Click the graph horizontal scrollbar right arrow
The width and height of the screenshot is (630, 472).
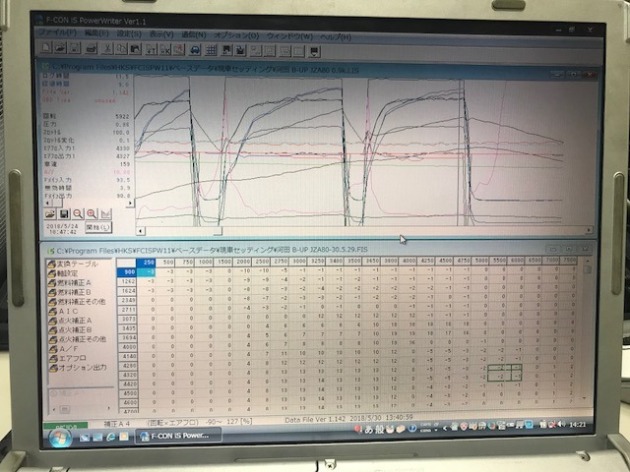tap(589, 230)
